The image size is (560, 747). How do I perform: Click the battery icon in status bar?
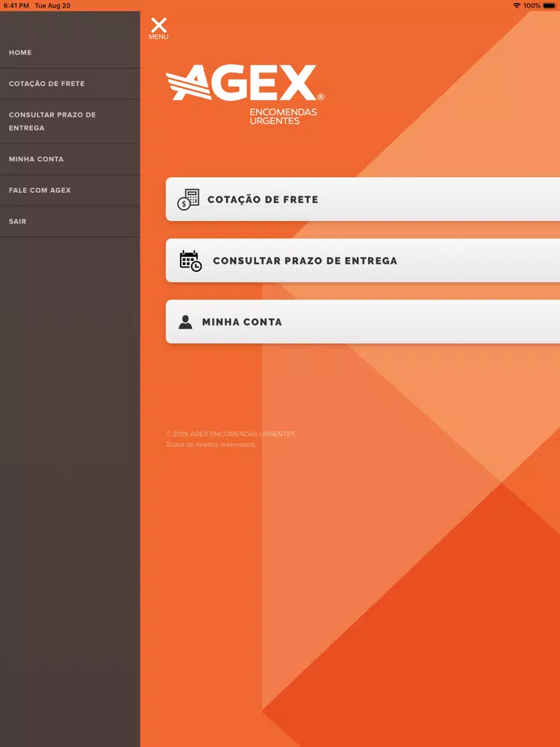pos(550,6)
